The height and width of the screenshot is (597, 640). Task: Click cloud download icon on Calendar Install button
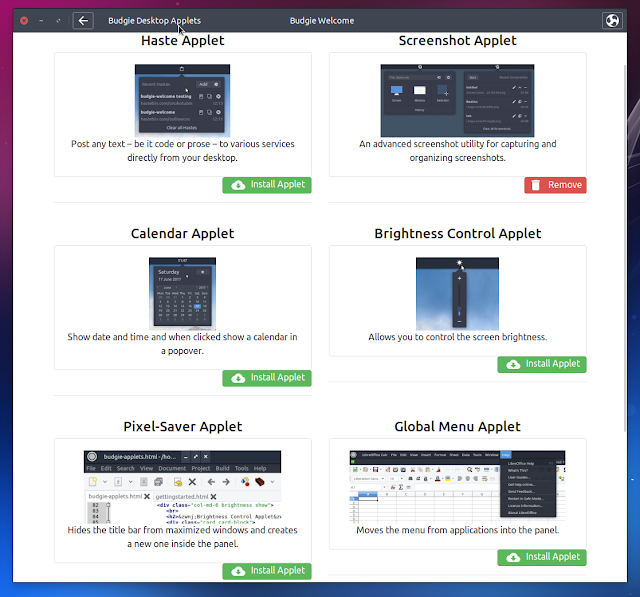point(238,378)
